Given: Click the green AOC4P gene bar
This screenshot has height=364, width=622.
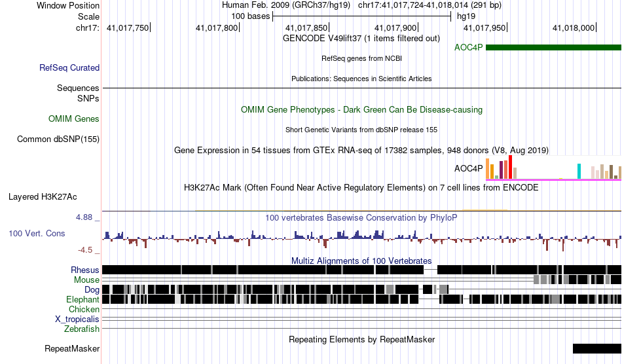Looking at the screenshot, I should pyautogui.click(x=553, y=48).
